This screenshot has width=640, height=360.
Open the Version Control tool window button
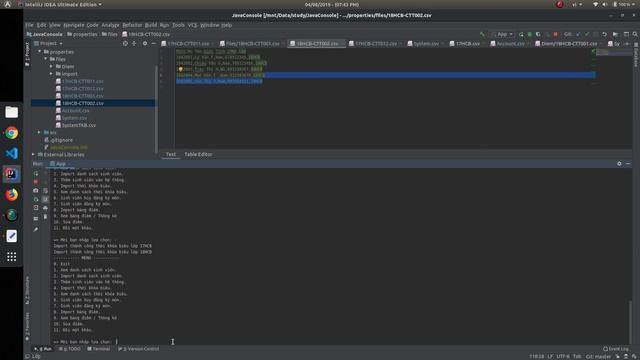click(138, 349)
